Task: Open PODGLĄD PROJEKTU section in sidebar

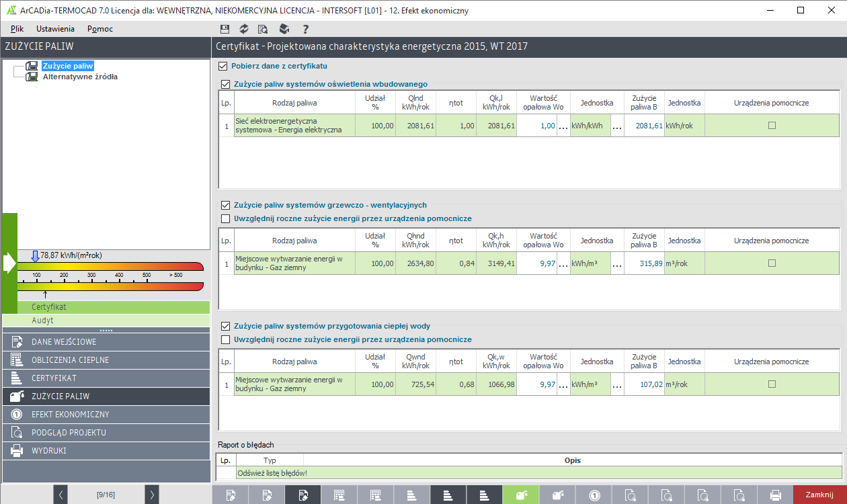Action: 106,432
